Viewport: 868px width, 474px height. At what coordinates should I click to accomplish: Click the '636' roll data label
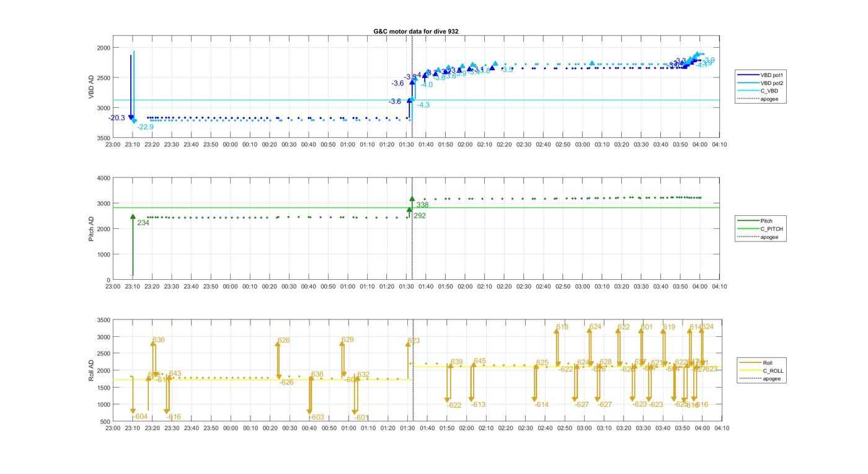159,341
